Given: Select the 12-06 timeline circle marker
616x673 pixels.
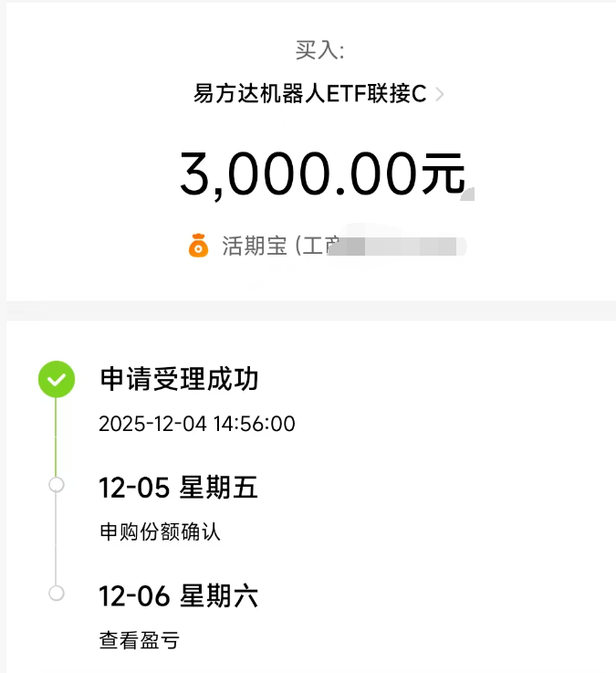Looking at the screenshot, I should pos(57,594).
